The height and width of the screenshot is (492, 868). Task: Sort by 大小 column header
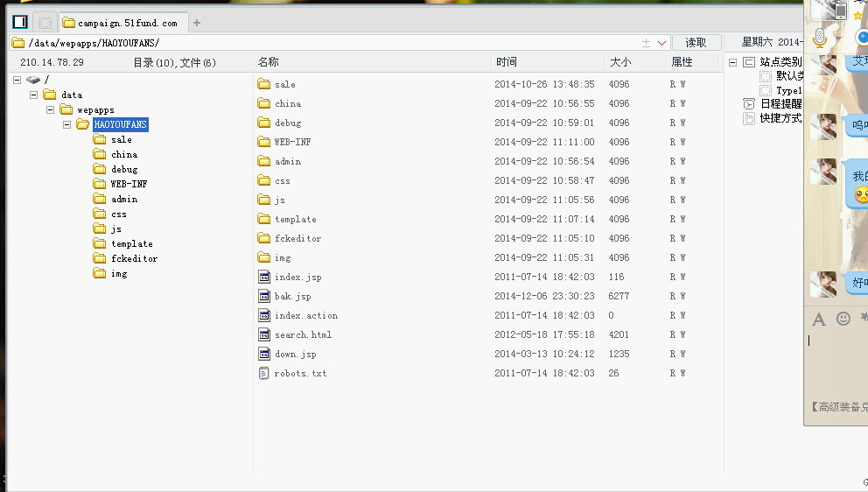(x=620, y=62)
